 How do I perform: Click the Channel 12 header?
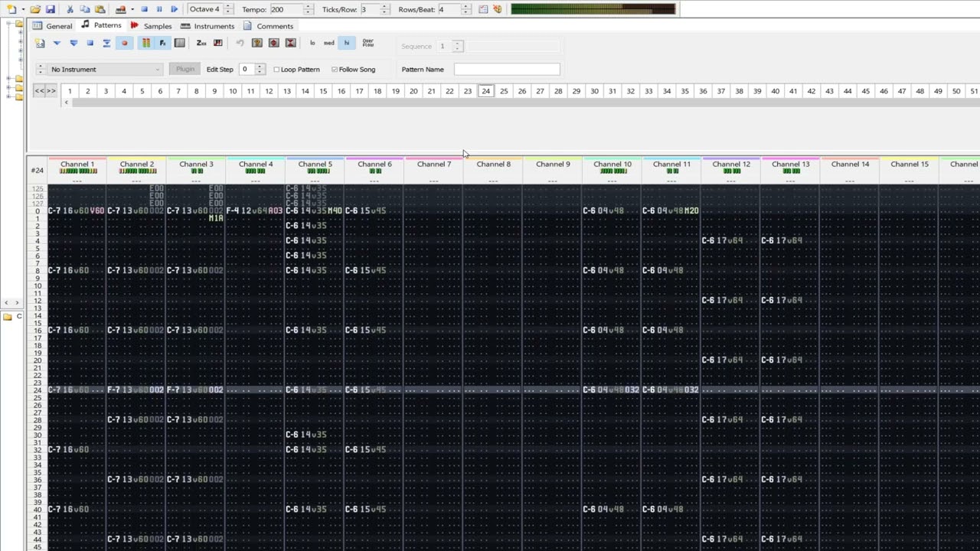pyautogui.click(x=731, y=168)
